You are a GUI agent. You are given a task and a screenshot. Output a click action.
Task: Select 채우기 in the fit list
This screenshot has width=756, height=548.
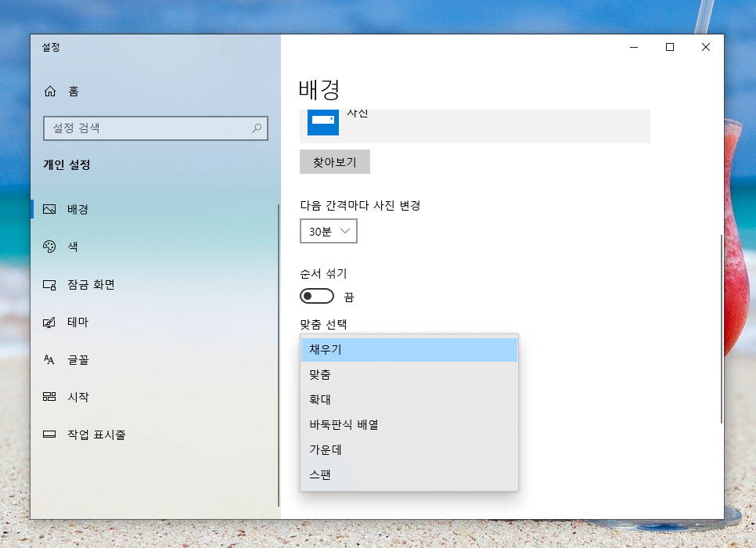point(409,350)
